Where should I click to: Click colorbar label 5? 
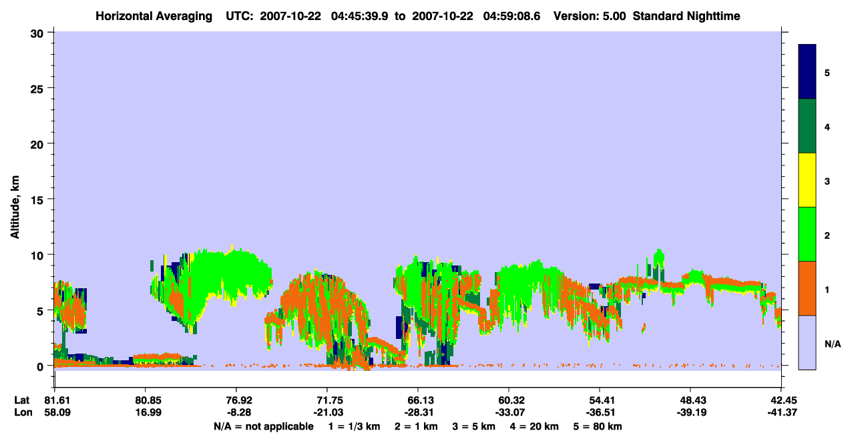[827, 73]
